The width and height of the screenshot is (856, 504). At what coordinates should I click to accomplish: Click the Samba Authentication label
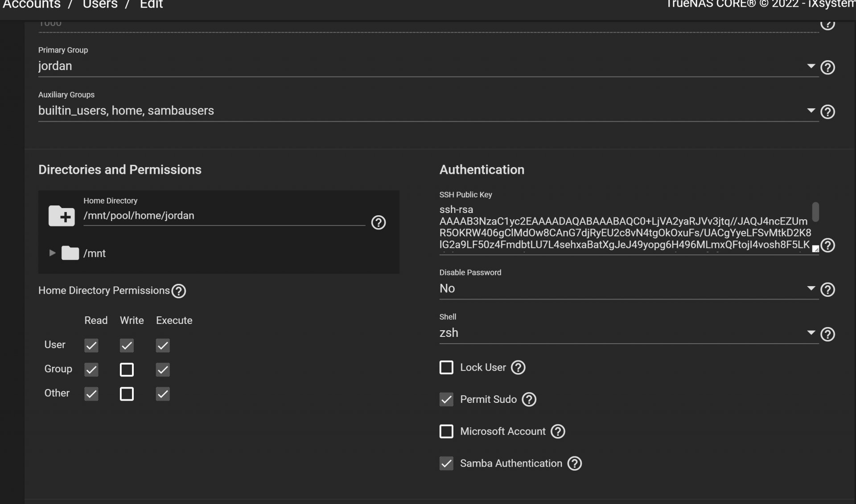[511, 463]
